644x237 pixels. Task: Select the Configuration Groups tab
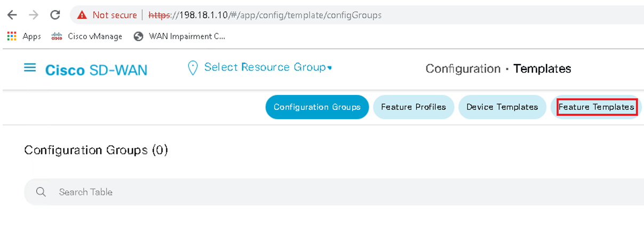click(317, 107)
